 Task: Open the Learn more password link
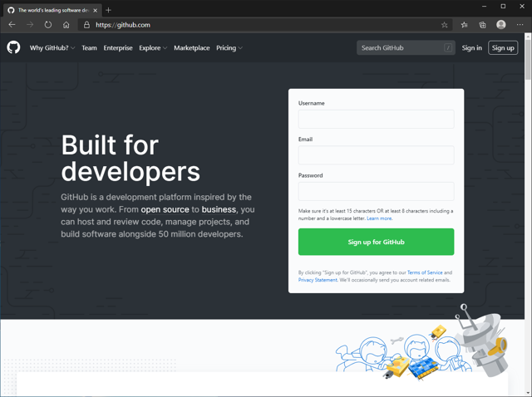click(x=379, y=218)
